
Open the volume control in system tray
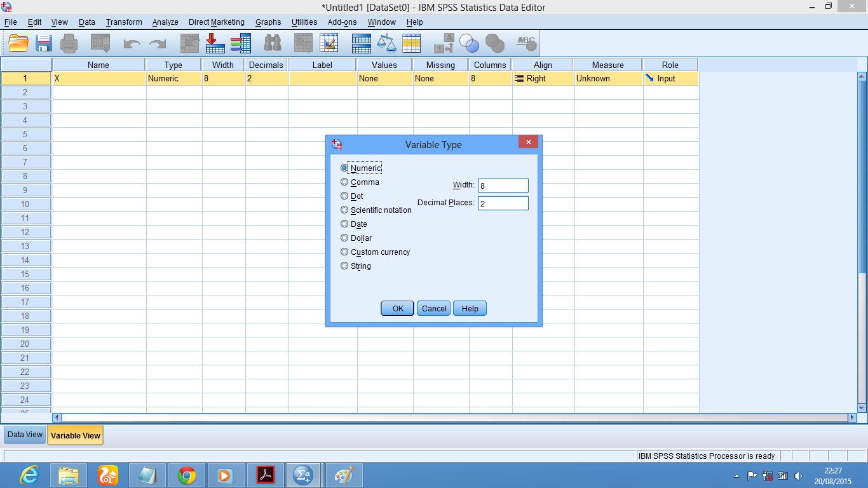(x=798, y=475)
